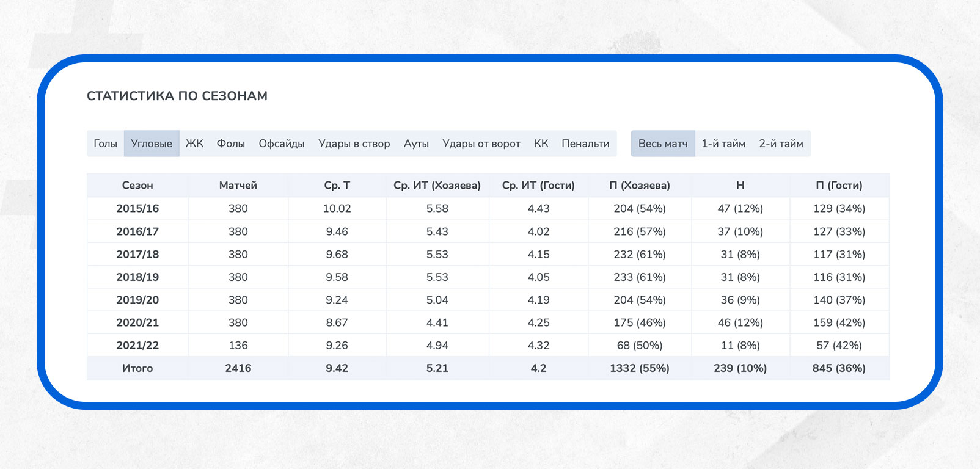Choose the 2-й тайм period filter
Screen dimensions: 980x469
pyautogui.click(x=781, y=144)
